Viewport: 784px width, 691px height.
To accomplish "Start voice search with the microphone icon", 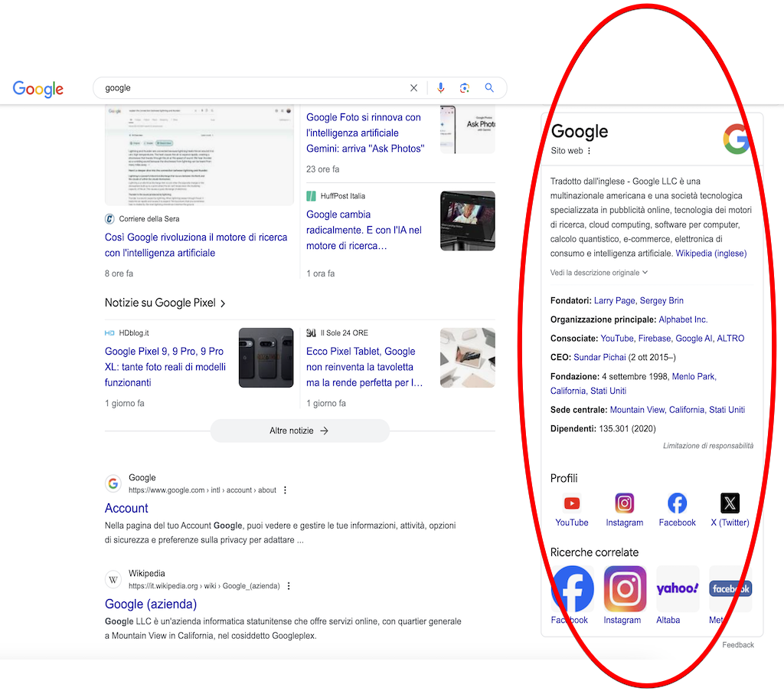I will click(440, 88).
